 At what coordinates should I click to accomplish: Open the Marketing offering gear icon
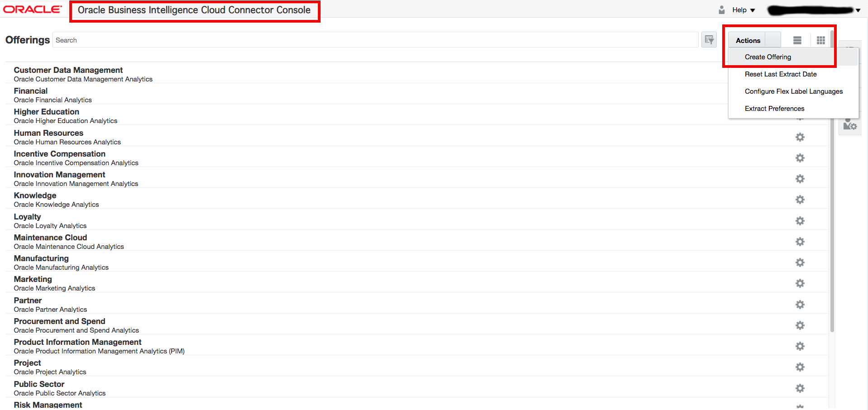click(800, 283)
